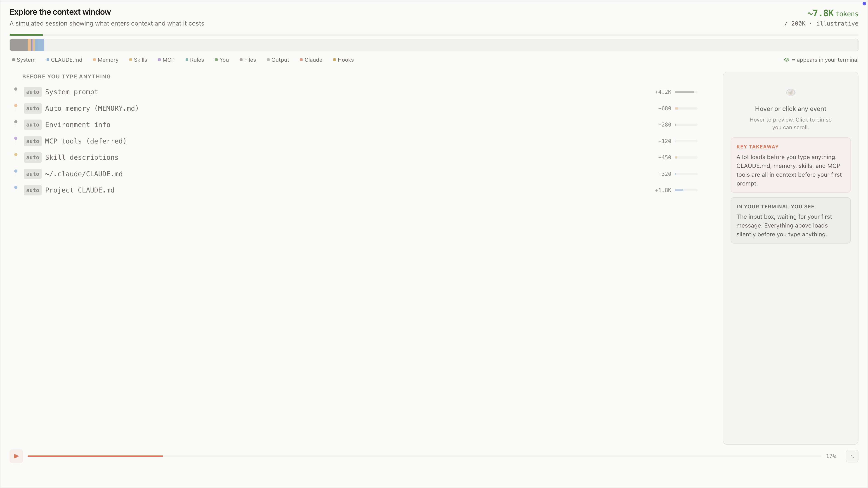Screen dimensions: 868x488
Task: Click the IN YOUR TERMINAL YOU SEE card
Action: point(790,220)
